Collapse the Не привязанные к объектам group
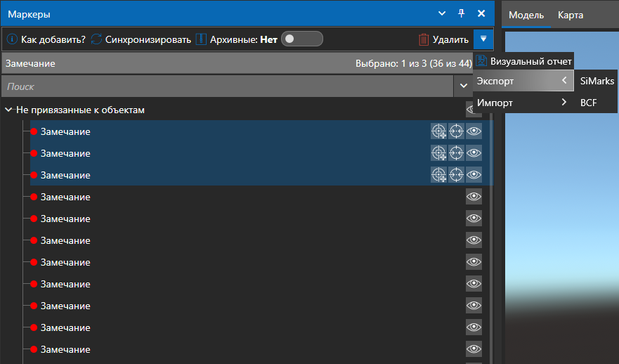 coord(8,110)
